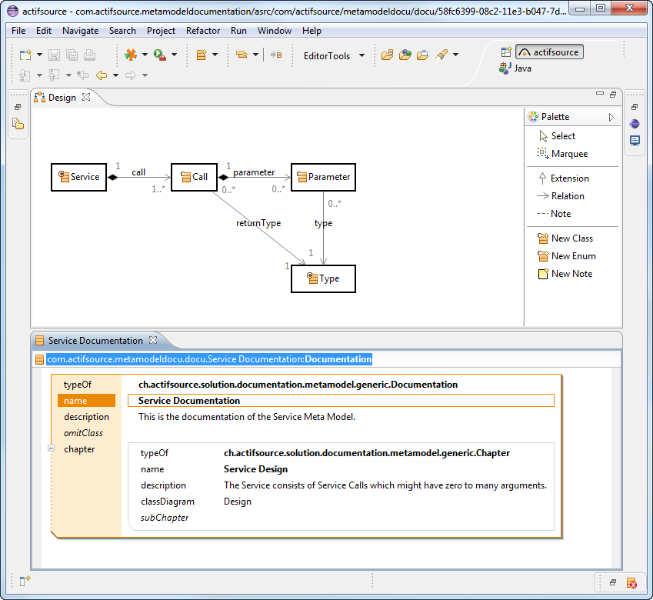Open the EditorTools dropdown
The width and height of the screenshot is (653, 600).
click(332, 56)
